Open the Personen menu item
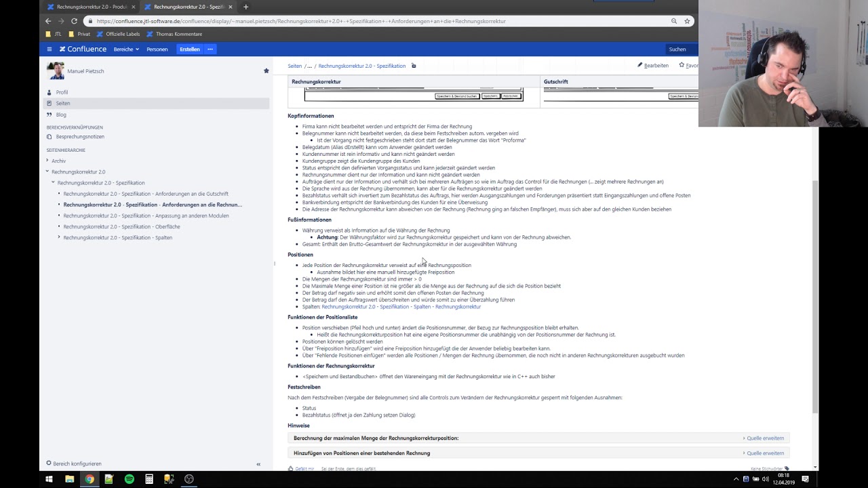The image size is (868, 488). (157, 49)
